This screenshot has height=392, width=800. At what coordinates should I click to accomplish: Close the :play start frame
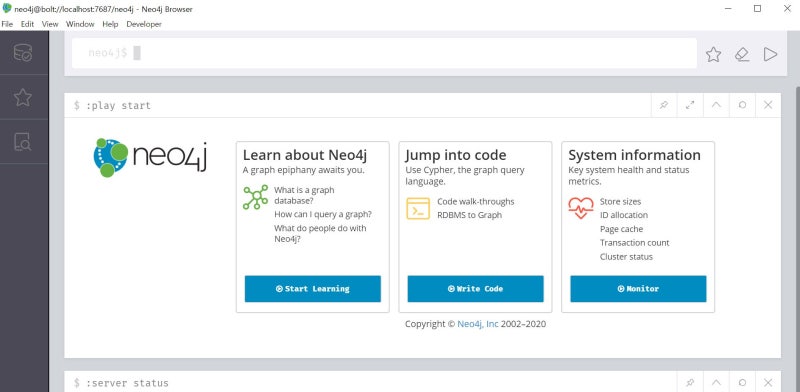pos(768,105)
